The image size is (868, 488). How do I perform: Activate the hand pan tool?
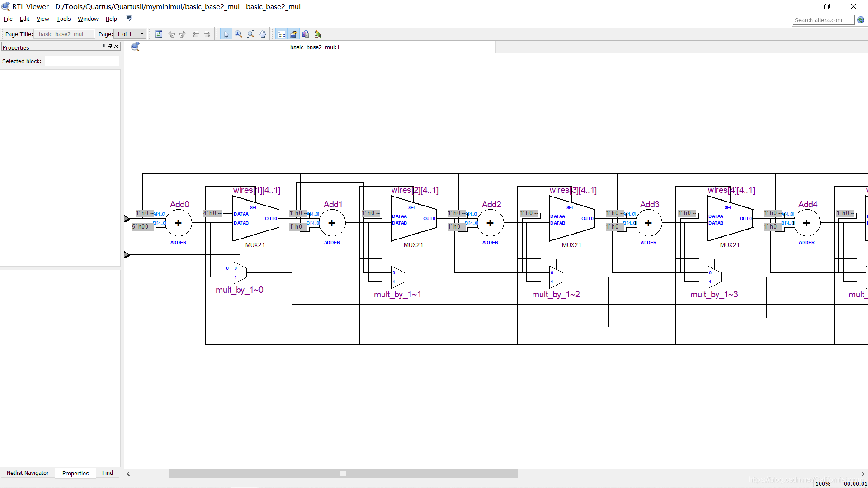(x=263, y=34)
